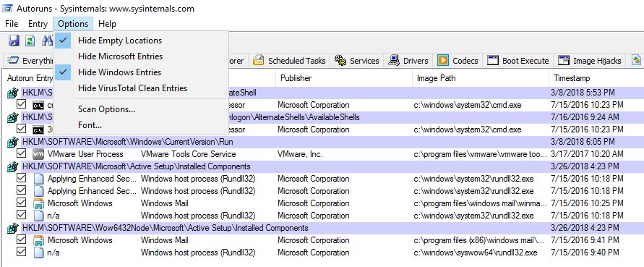Click timestamp '3/8/2018 6:05 PM'
Viewport: 644px width, 267px height.
[583, 142]
